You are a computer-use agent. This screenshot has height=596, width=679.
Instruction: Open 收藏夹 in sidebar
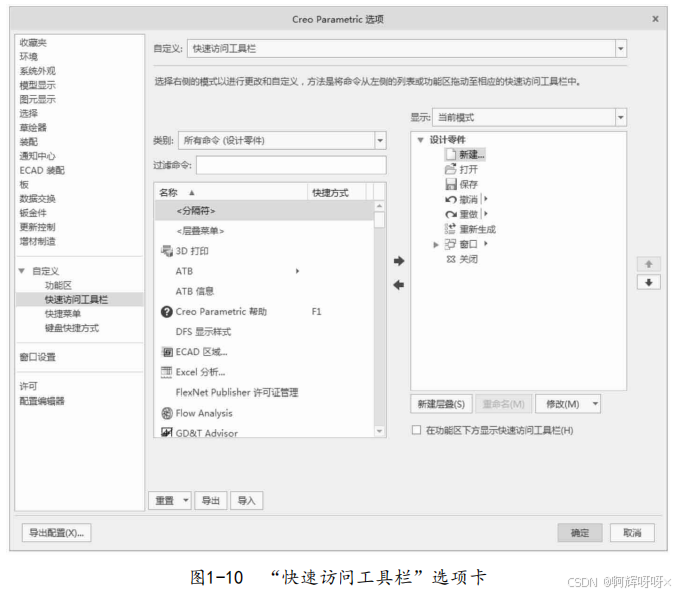click(x=33, y=42)
